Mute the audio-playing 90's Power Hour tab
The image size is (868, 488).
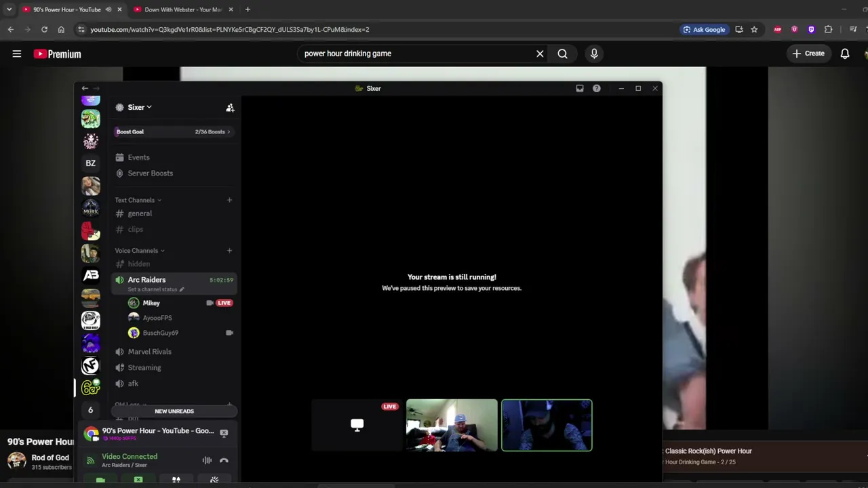tap(108, 9)
